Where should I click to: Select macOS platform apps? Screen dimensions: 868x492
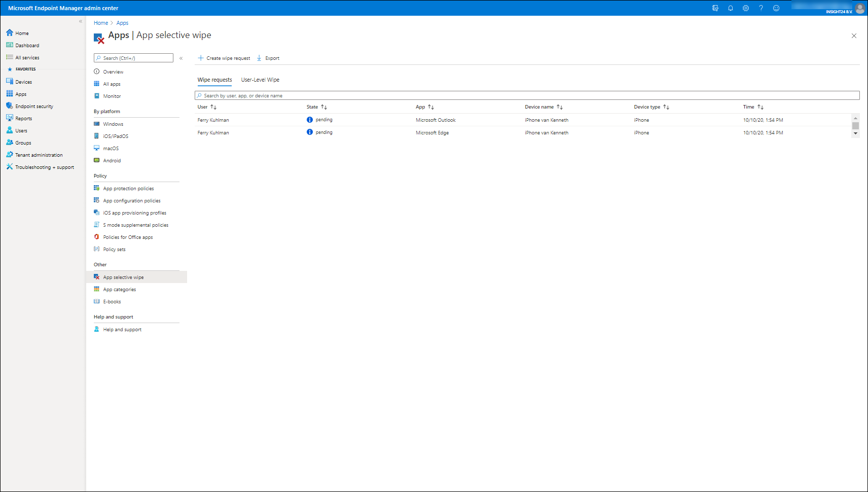(111, 148)
